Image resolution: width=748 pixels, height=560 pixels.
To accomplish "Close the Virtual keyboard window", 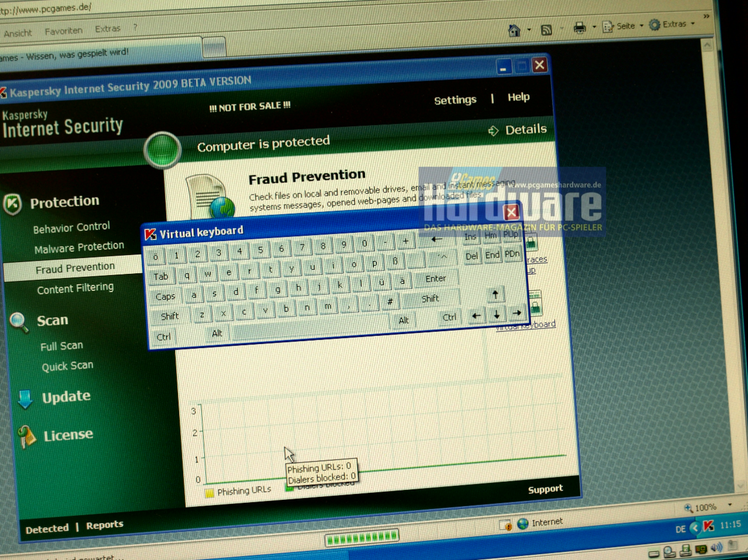I will pyautogui.click(x=511, y=212).
